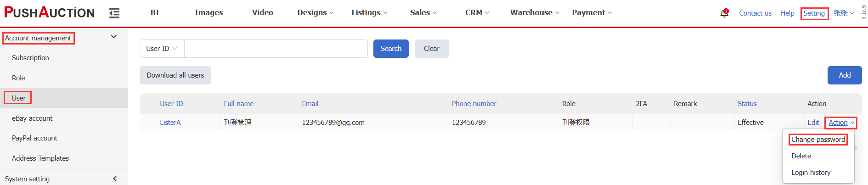Choose Change password from Action menu
Screen dimensions: 868x185
pyautogui.click(x=818, y=140)
